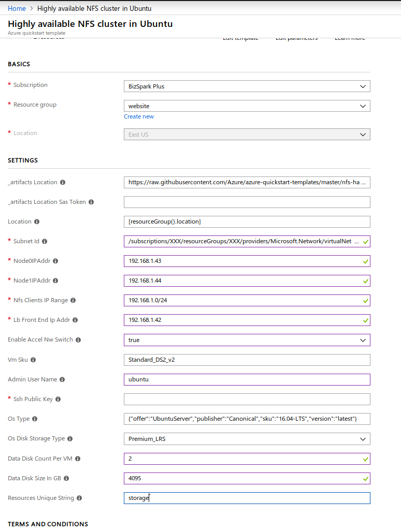The height and width of the screenshot is (532, 401).
Task: Click info icon for Os Disk Storage Type
Action: [70, 439]
